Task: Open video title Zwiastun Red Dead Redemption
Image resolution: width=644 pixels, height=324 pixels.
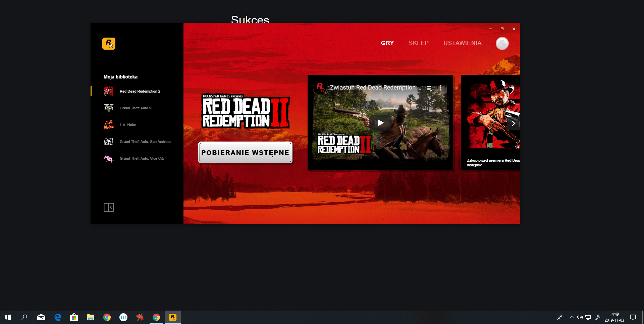Action: [x=375, y=88]
